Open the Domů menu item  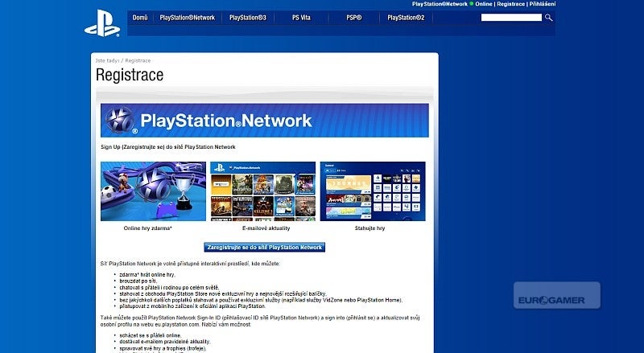click(x=140, y=18)
